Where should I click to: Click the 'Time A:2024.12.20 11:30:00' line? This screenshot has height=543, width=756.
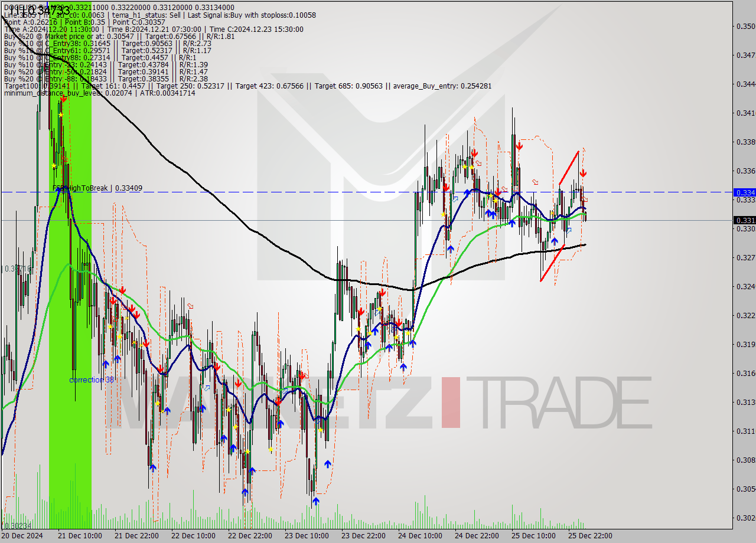coord(154,29)
